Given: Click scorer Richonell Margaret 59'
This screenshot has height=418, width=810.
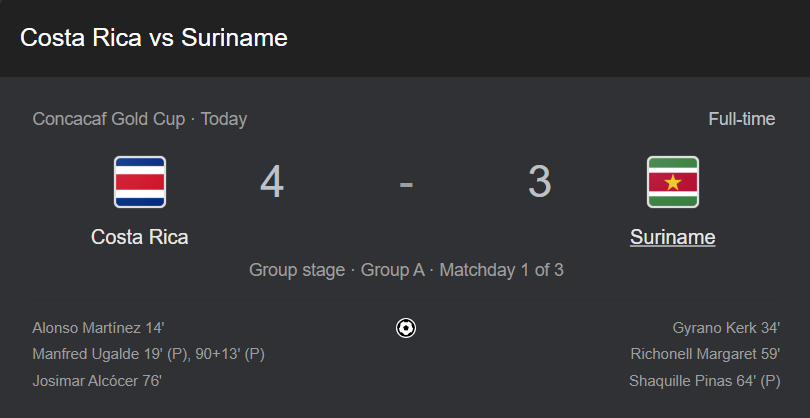Looking at the screenshot, I should click(705, 354).
